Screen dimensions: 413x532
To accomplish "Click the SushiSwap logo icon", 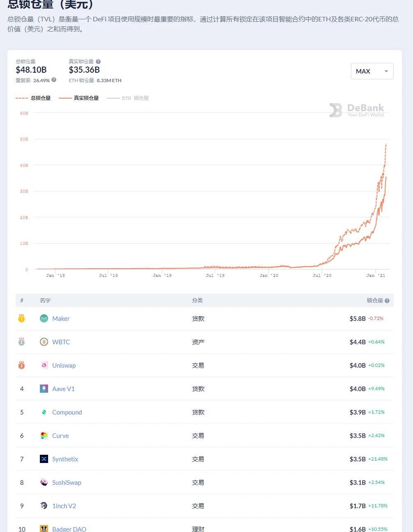I will point(44,482).
